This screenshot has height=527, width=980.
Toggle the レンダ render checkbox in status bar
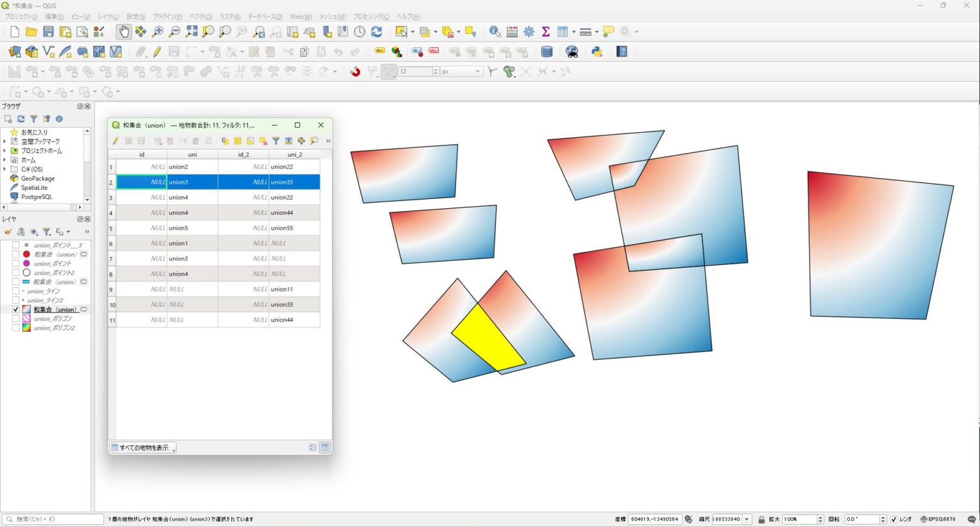point(893,519)
